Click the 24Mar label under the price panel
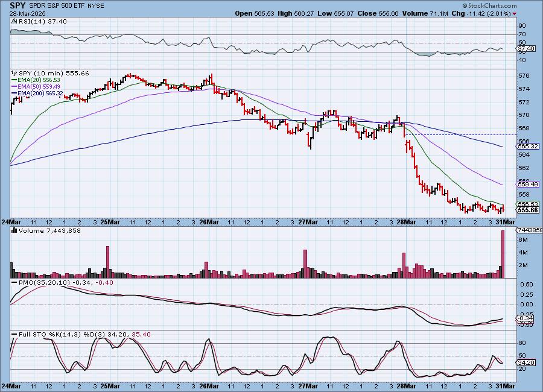 point(11,222)
